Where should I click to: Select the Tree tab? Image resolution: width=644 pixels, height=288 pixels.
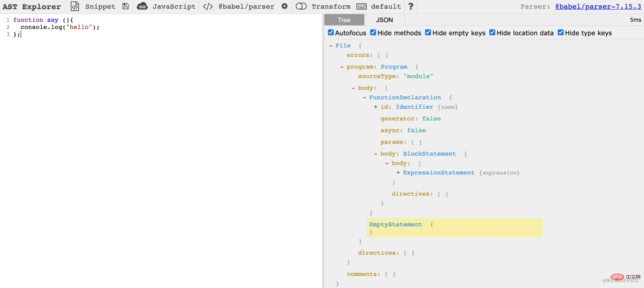tap(344, 20)
